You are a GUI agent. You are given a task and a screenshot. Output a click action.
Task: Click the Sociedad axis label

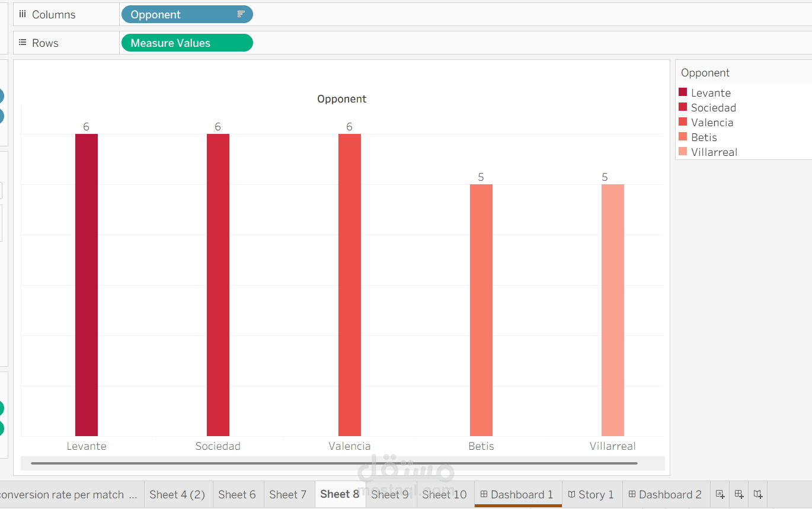pyautogui.click(x=218, y=446)
